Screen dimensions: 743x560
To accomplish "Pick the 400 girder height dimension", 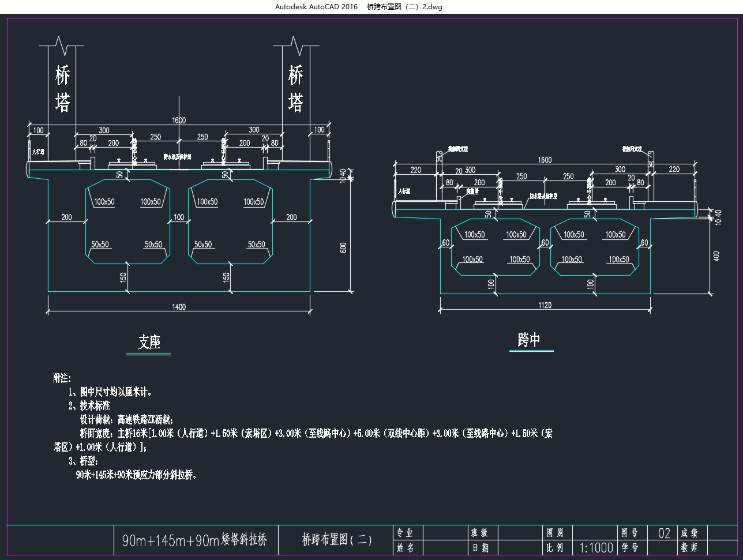I will [717, 255].
